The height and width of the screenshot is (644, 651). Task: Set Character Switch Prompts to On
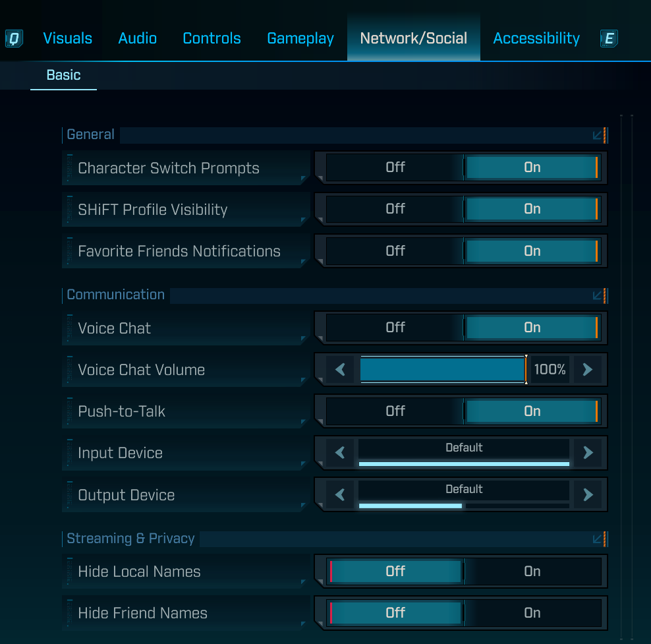coord(532,167)
